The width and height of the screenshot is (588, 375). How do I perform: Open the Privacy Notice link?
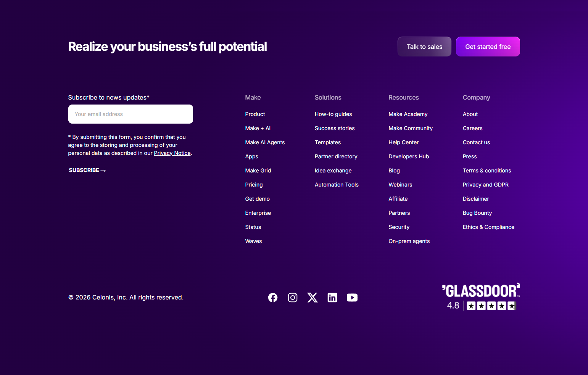(x=172, y=153)
